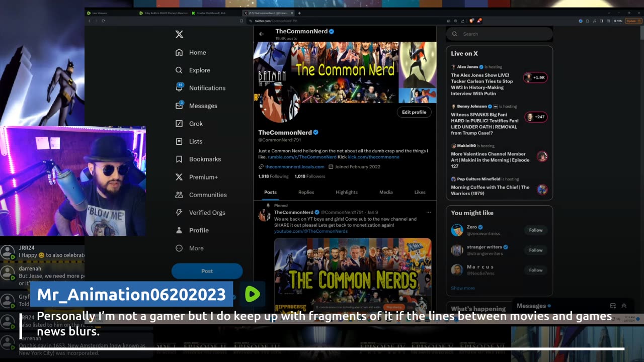This screenshot has width=644, height=362.
Task: Open Marcus's suggested profile avatar
Action: 457,270
